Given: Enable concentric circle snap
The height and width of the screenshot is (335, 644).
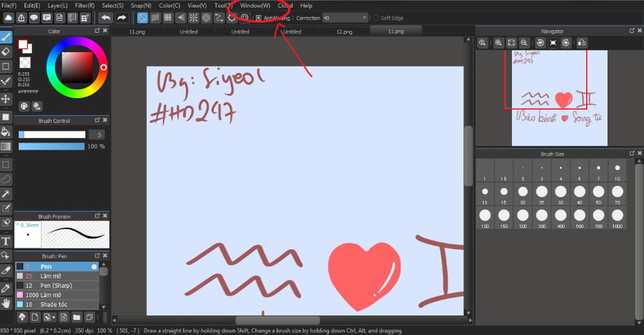Looking at the screenshot, I should coord(206,18).
